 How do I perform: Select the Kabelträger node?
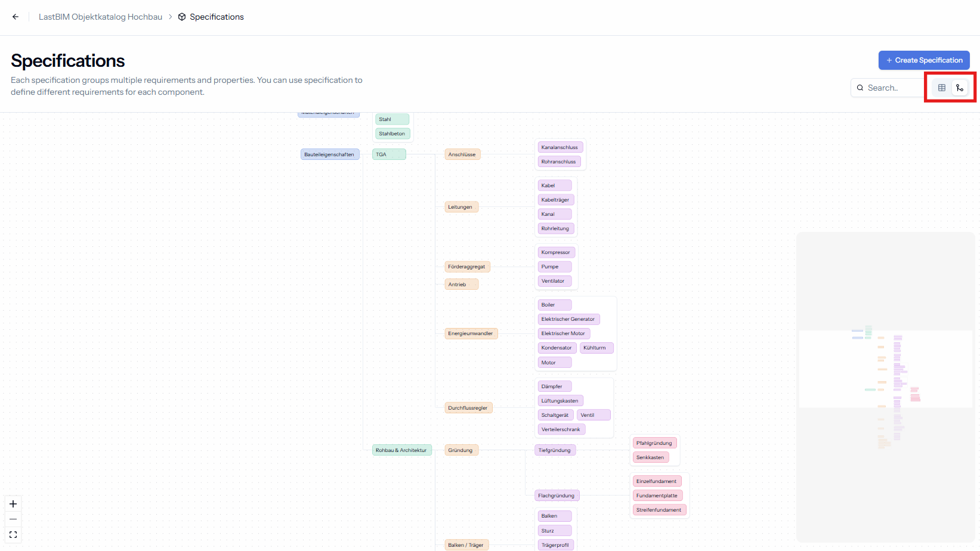(556, 200)
